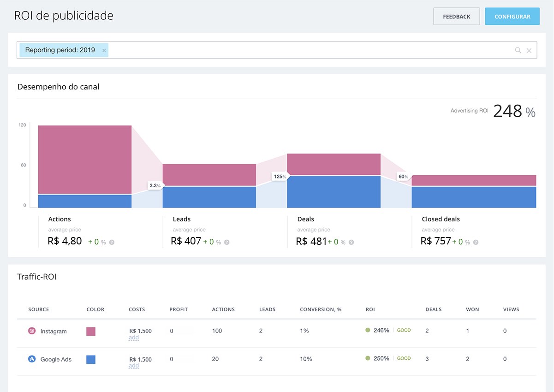Click the pink Actions bar in the chart
This screenshot has width=554, height=392.
pos(85,159)
